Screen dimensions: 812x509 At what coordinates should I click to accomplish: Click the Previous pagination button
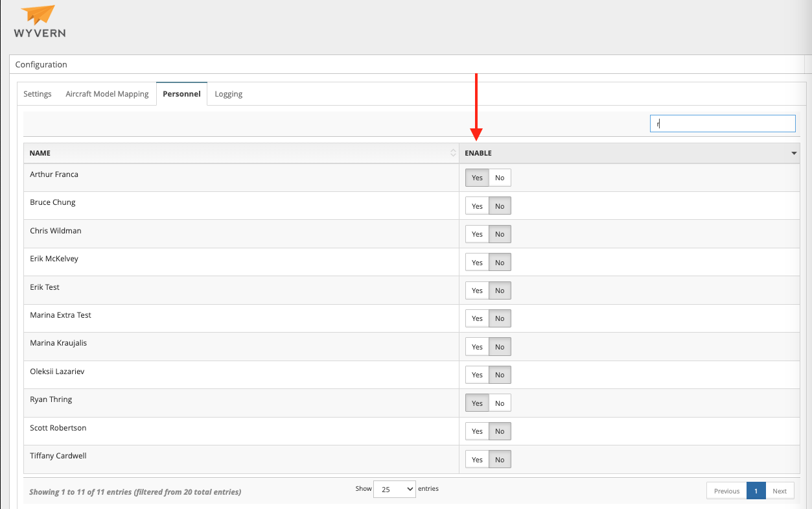(x=726, y=491)
